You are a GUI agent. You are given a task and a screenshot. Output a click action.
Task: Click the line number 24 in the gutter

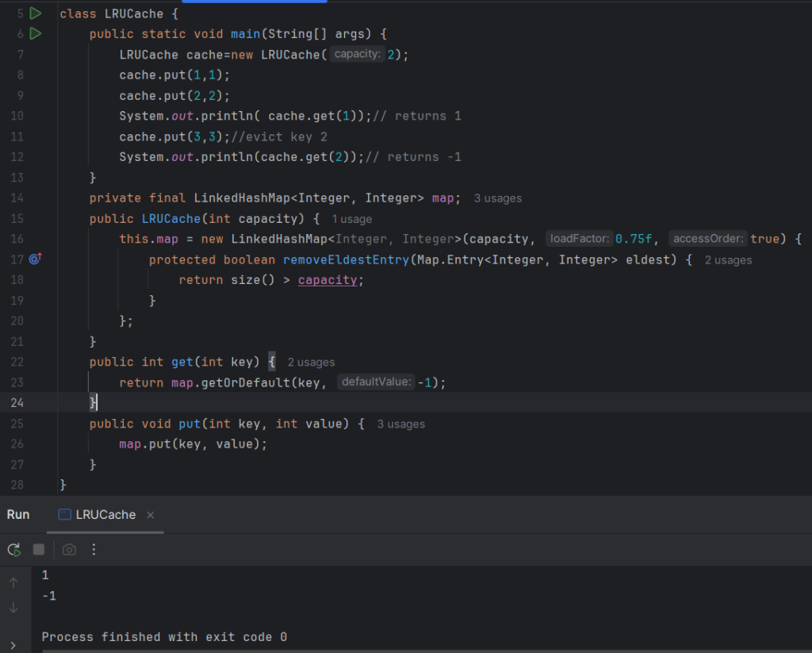pos(17,403)
